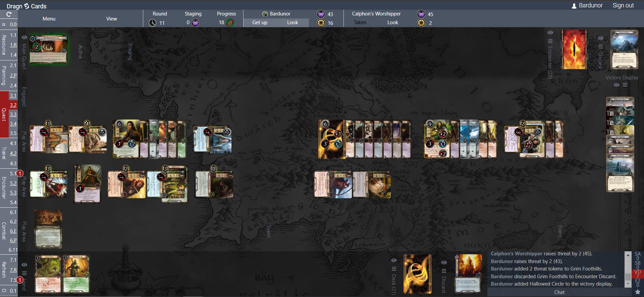Viewport: 644px width, 297px height.
Task: Click the refresh arrow icon above the phase sidebar
Action: point(9,14)
